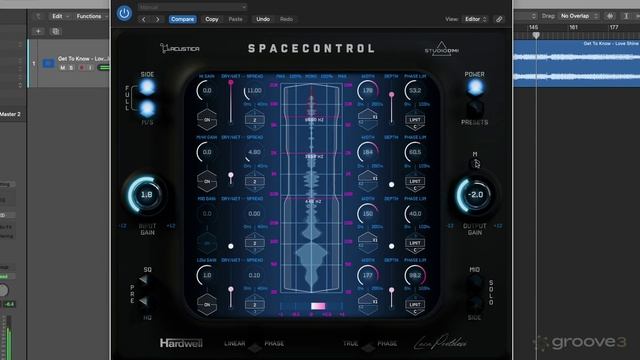Toggle the Low band ON button
This screenshot has width=640, height=360.
pos(207,304)
